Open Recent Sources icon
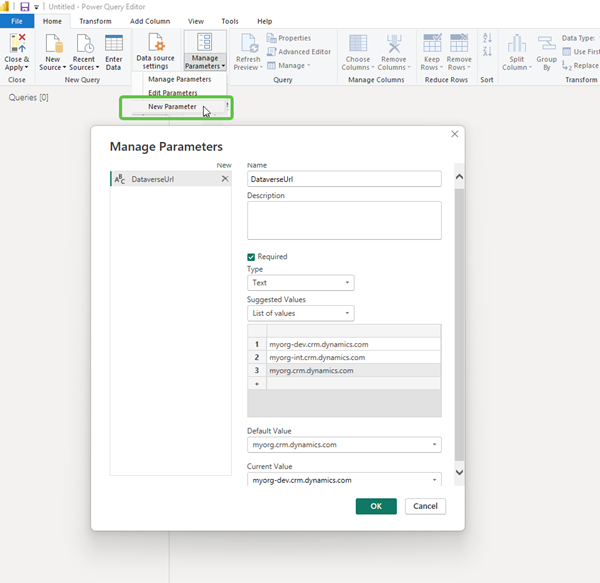The image size is (600, 583). (84, 43)
